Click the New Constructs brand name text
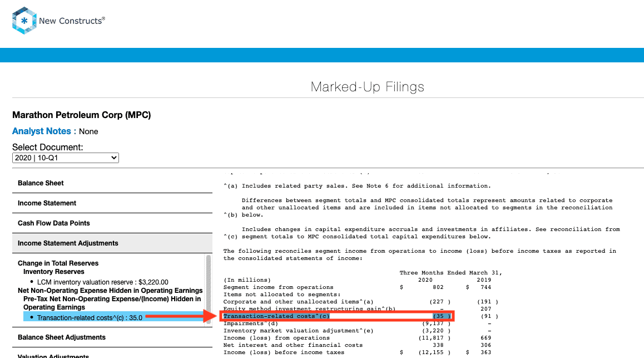Screen dimensions: 644x358 pyautogui.click(x=72, y=21)
